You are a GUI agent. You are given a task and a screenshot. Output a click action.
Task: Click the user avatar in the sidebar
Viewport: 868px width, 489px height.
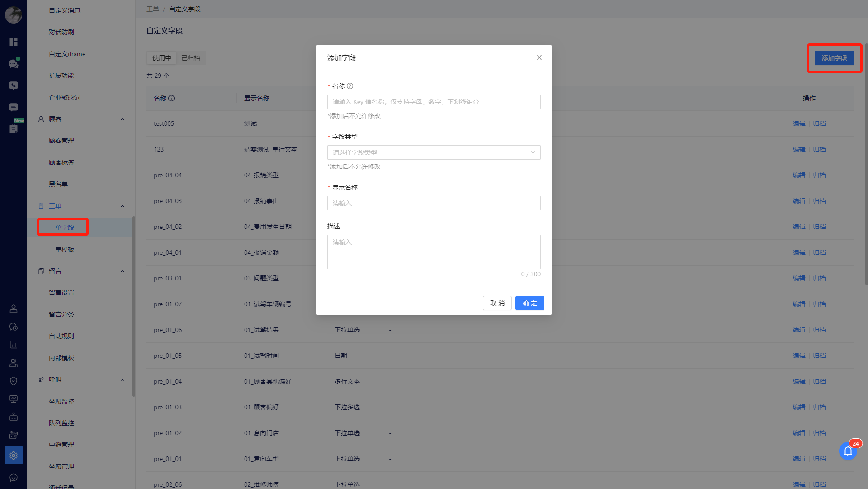[14, 15]
